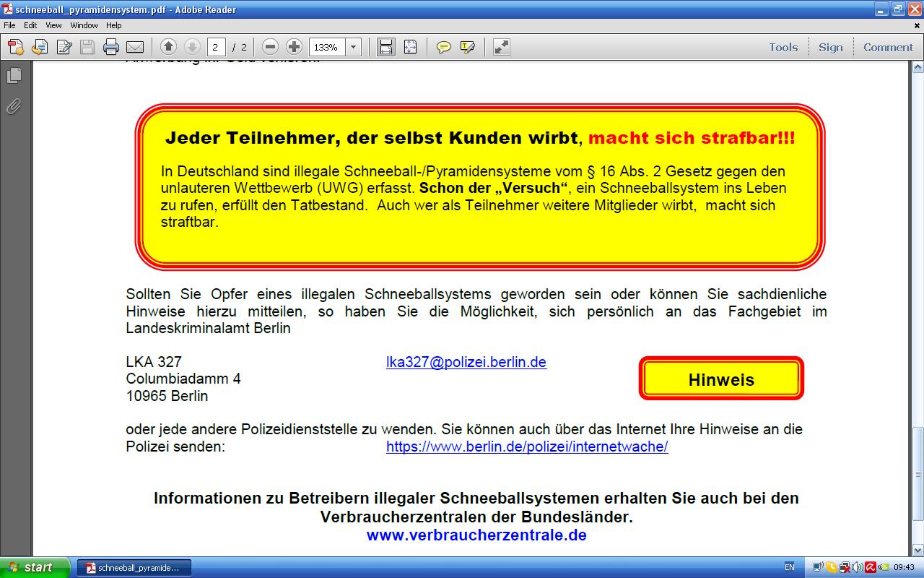Screen dimensions: 924x578
Task: Go to previous page with up arrow
Action: coord(168,47)
